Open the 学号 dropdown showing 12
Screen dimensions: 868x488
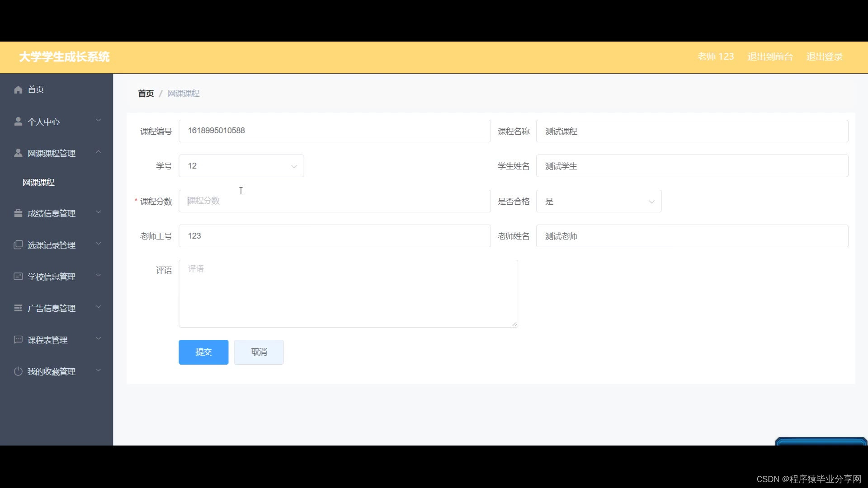(x=241, y=166)
